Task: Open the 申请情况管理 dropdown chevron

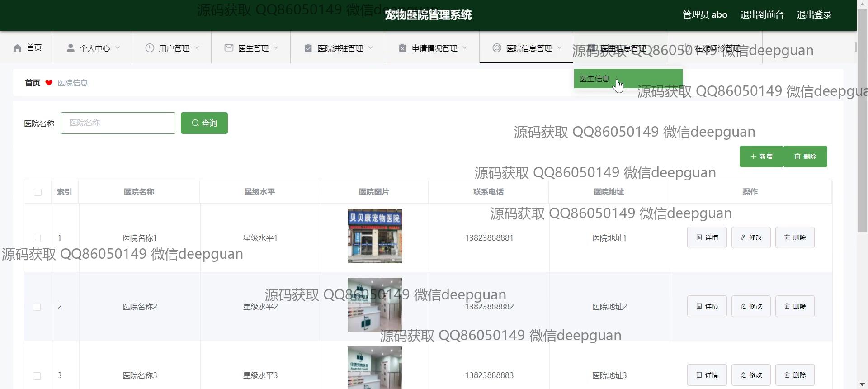Action: tap(465, 48)
